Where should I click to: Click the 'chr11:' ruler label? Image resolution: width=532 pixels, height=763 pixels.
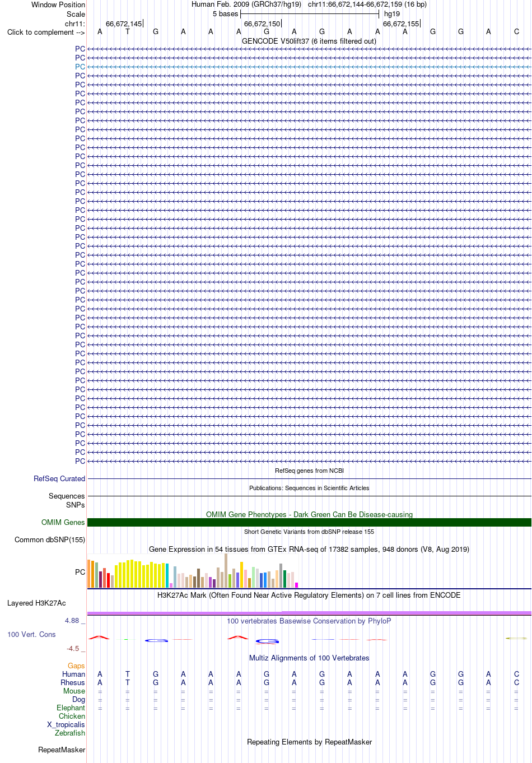pyautogui.click(x=75, y=24)
